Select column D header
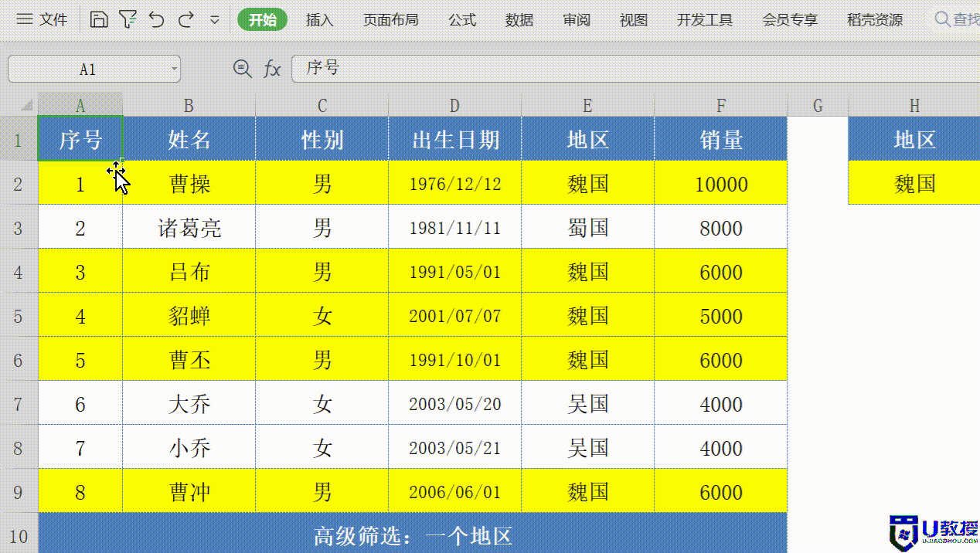Image resolution: width=980 pixels, height=553 pixels. (455, 105)
